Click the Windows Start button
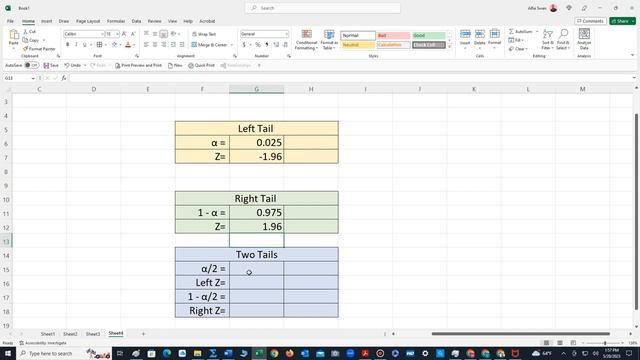 [x=8, y=353]
